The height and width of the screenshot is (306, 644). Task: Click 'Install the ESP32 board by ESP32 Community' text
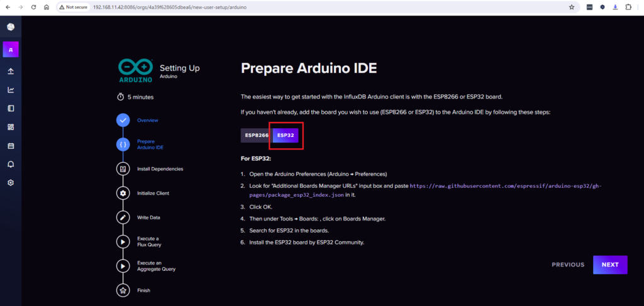307,243
